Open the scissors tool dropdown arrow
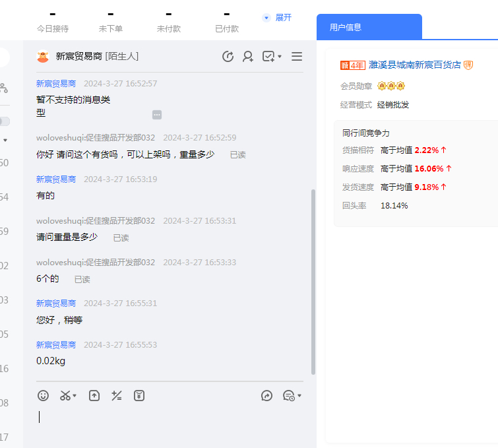498x448 pixels. [x=75, y=396]
